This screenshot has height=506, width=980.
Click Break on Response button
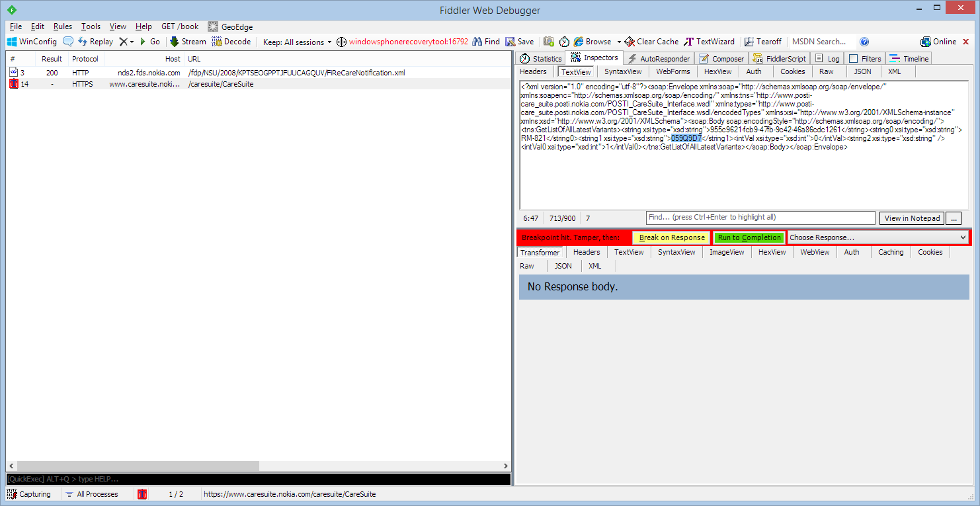pos(671,237)
